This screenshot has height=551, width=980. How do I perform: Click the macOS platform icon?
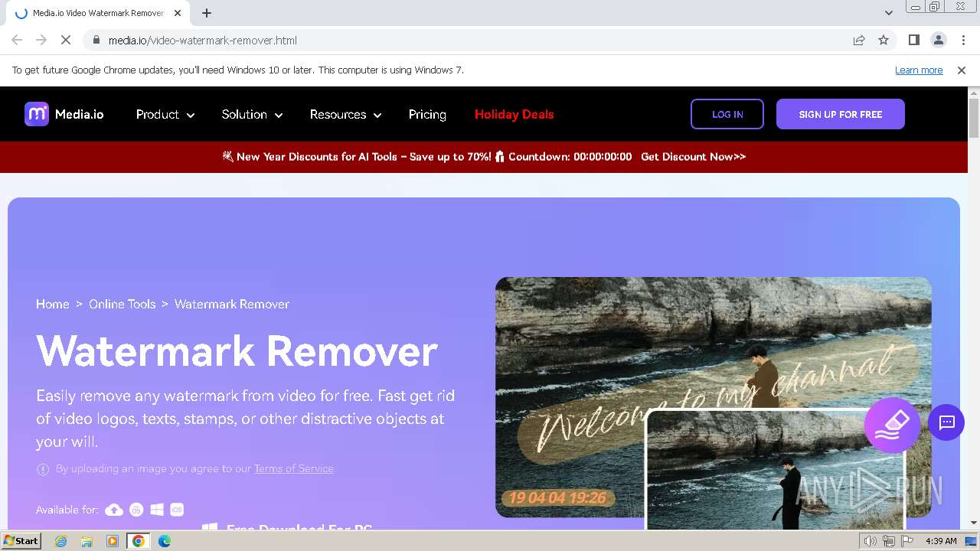(136, 510)
